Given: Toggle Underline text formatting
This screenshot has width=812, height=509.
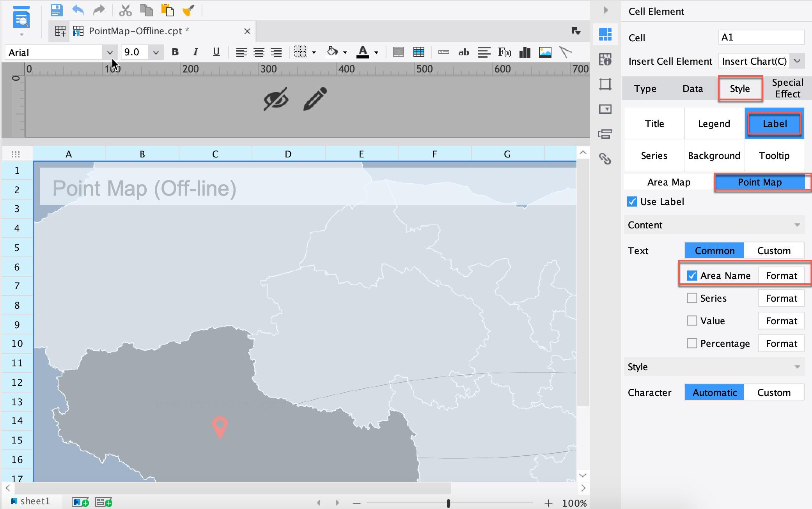Looking at the screenshot, I should [216, 52].
